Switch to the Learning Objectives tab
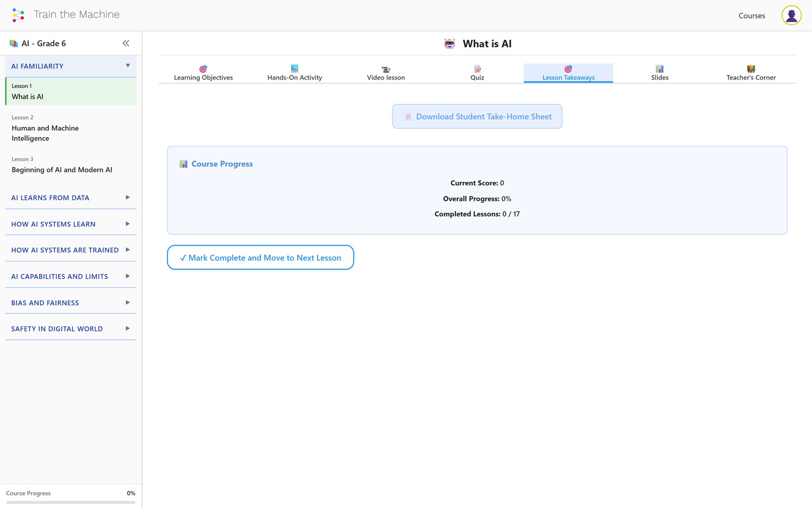812x508 pixels. (203, 73)
